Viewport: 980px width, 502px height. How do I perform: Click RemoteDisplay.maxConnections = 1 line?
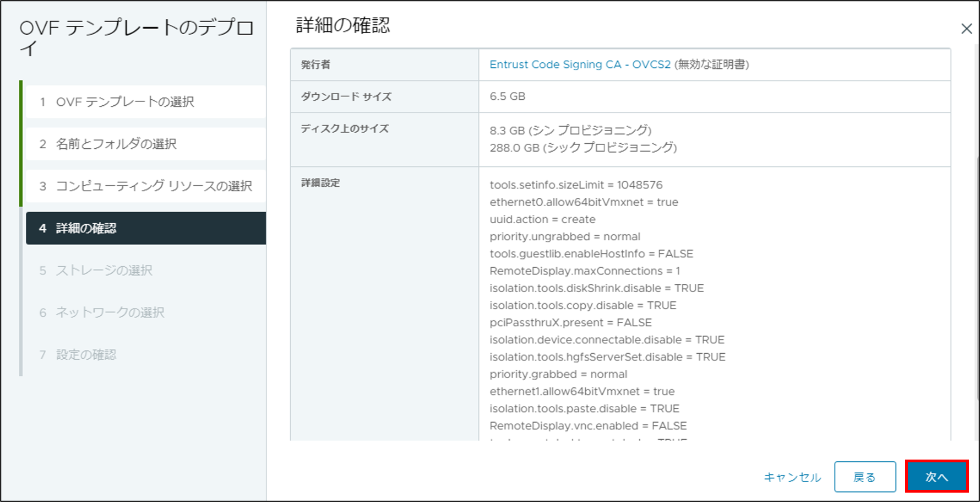pyautogui.click(x=585, y=271)
